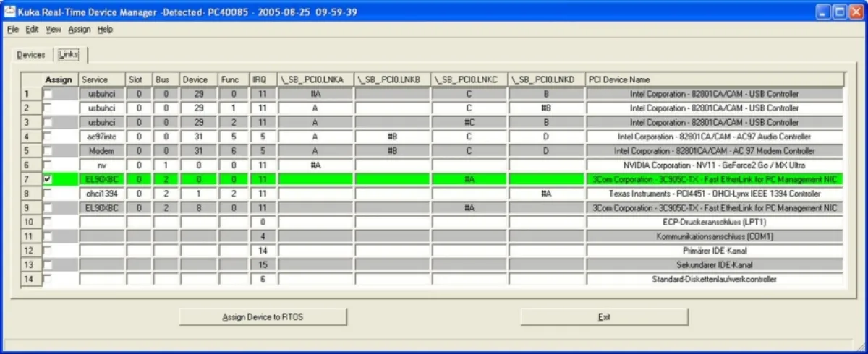
Task: Click the Assign Device to RTOS button
Action: pyautogui.click(x=263, y=317)
